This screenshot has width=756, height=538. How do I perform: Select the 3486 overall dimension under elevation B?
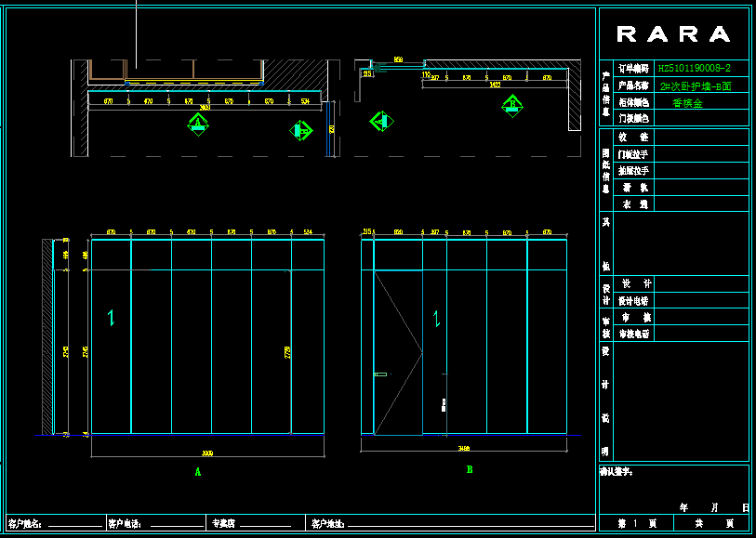[463, 448]
